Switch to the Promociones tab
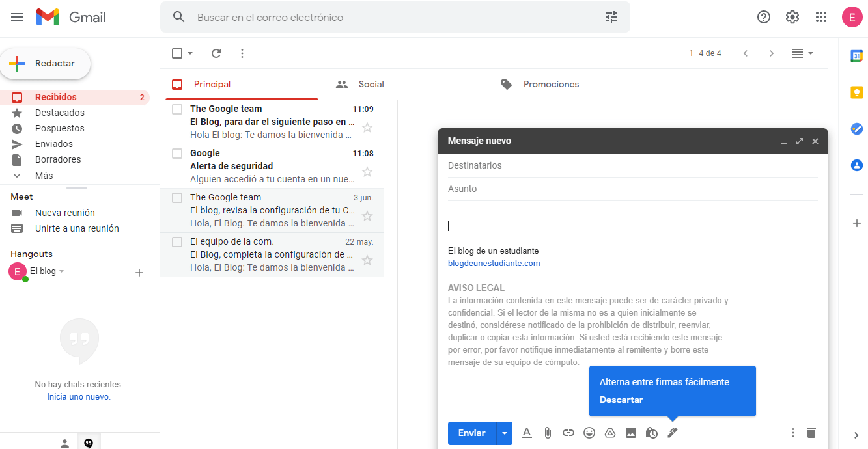This screenshot has height=449, width=868. pyautogui.click(x=550, y=84)
